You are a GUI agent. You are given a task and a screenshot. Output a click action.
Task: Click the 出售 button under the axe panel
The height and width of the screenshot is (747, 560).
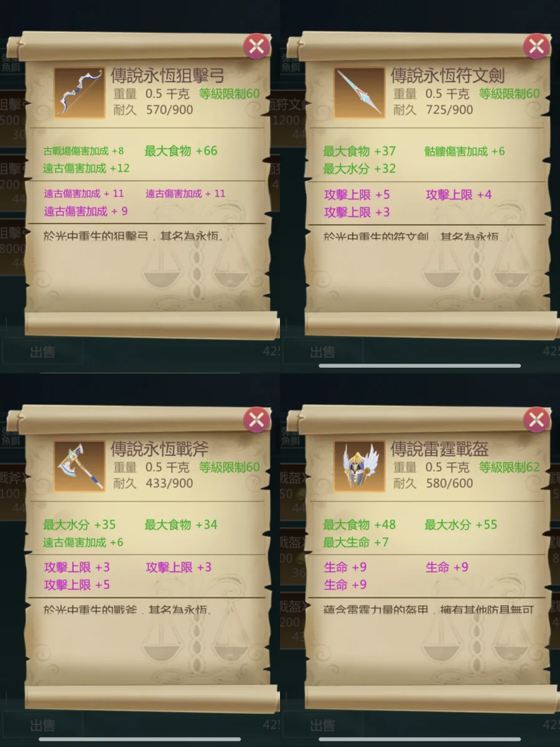click(42, 725)
